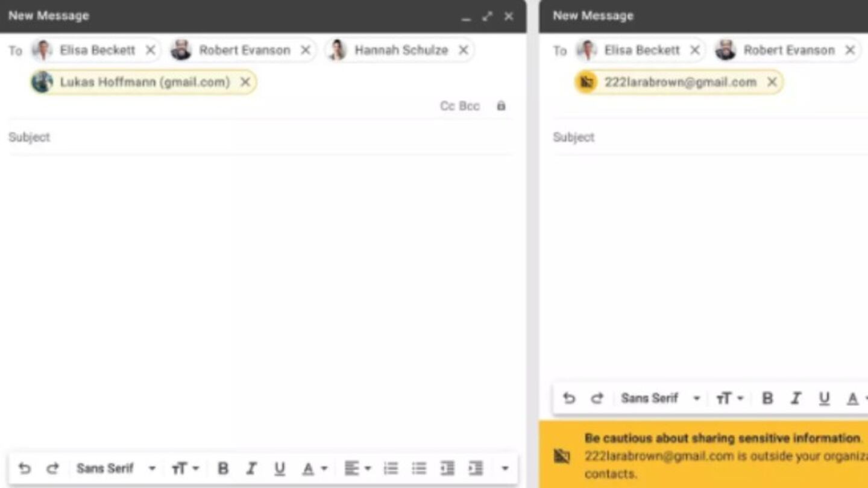868x488 pixels.
Task: Close the left New Message window
Action: click(509, 16)
